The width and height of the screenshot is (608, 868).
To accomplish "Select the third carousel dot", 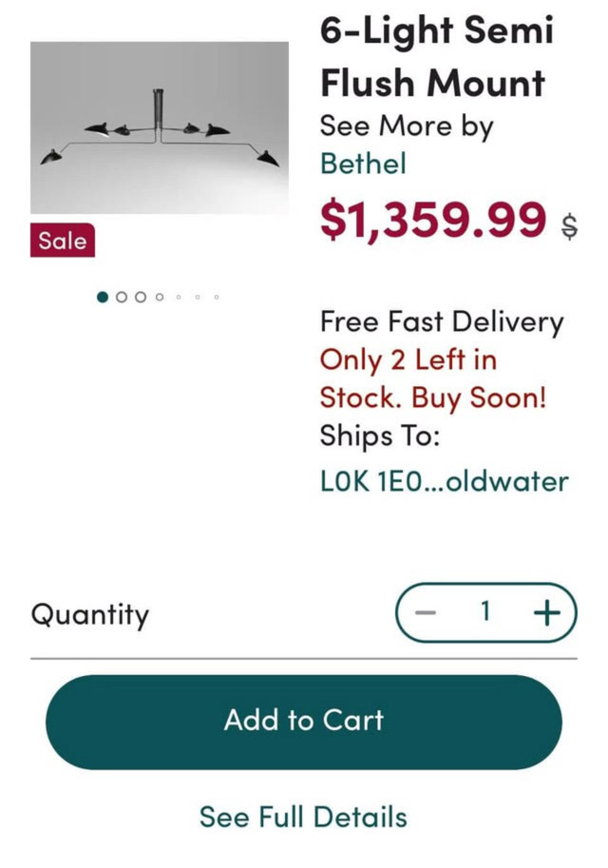I will [141, 298].
